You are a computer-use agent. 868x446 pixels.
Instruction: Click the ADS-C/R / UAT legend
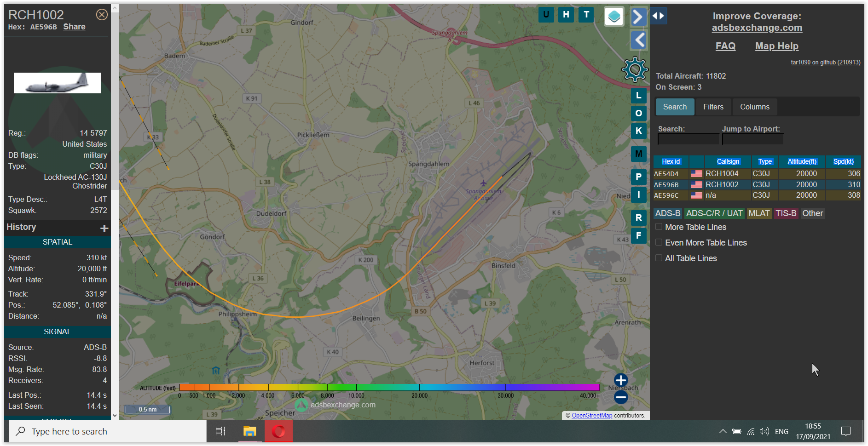[x=714, y=213]
